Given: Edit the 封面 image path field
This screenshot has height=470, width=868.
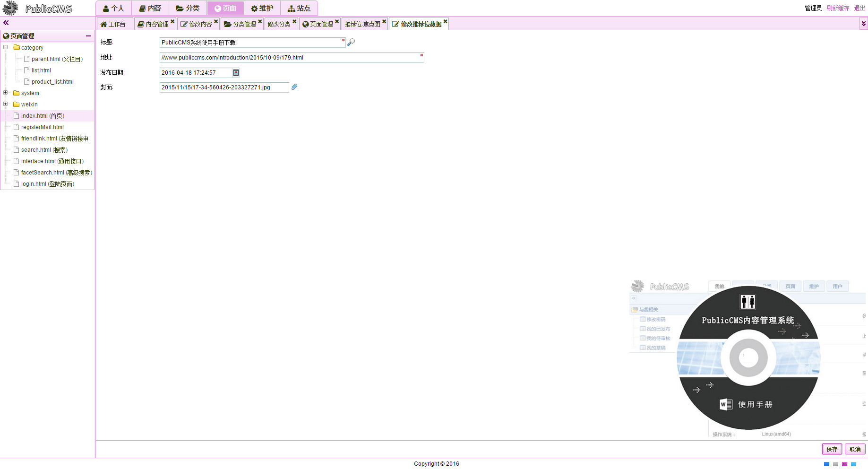Looking at the screenshot, I should point(224,87).
